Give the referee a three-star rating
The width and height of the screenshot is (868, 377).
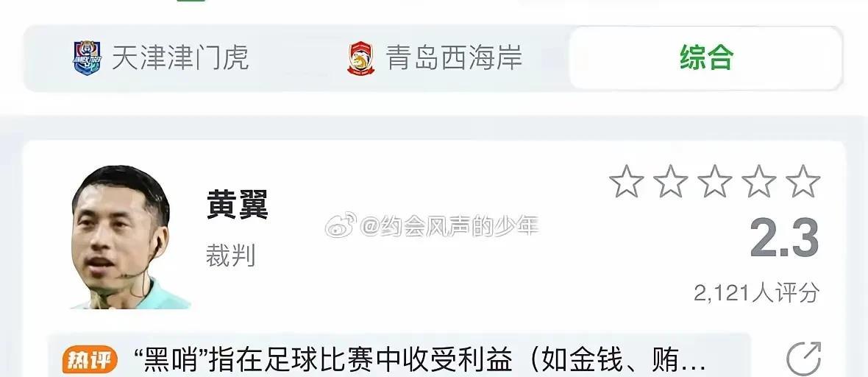pos(715,181)
